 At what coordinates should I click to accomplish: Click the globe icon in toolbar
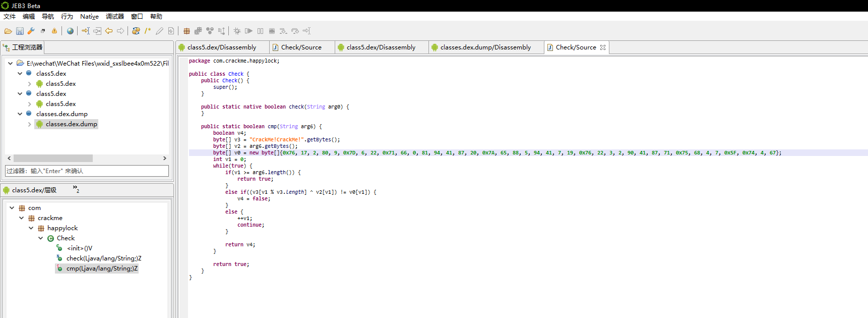tap(70, 31)
